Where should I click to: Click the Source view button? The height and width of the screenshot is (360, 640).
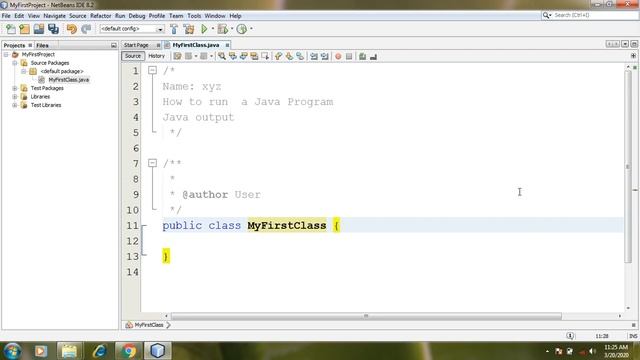pos(133,56)
